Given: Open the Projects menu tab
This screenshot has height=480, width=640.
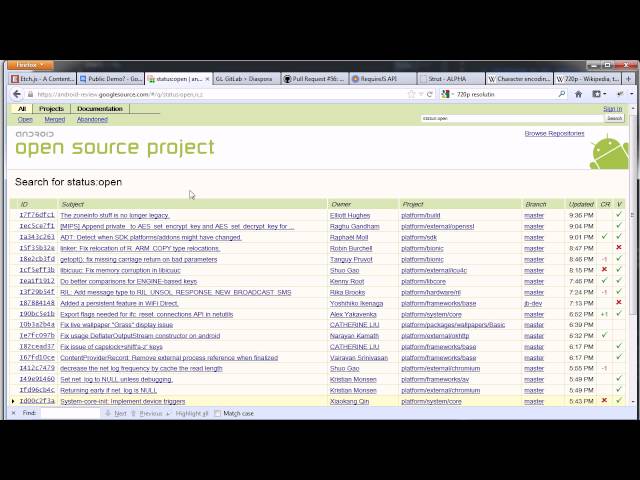Looking at the screenshot, I should [51, 109].
